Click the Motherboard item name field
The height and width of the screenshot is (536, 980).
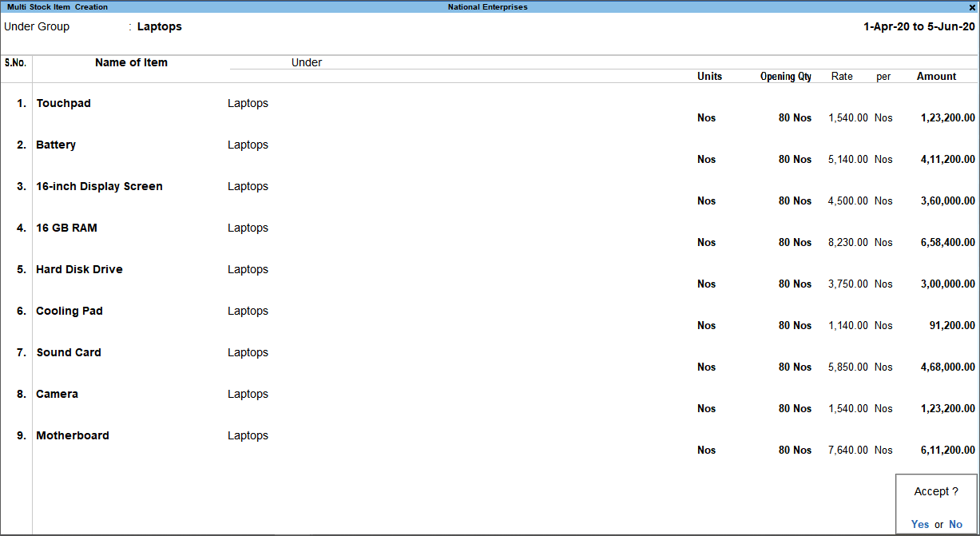click(x=72, y=435)
